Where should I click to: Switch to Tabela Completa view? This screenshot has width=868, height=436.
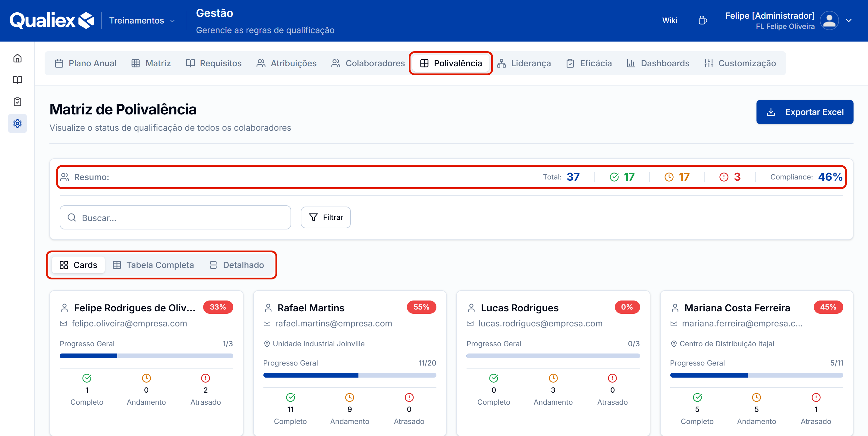[153, 265]
